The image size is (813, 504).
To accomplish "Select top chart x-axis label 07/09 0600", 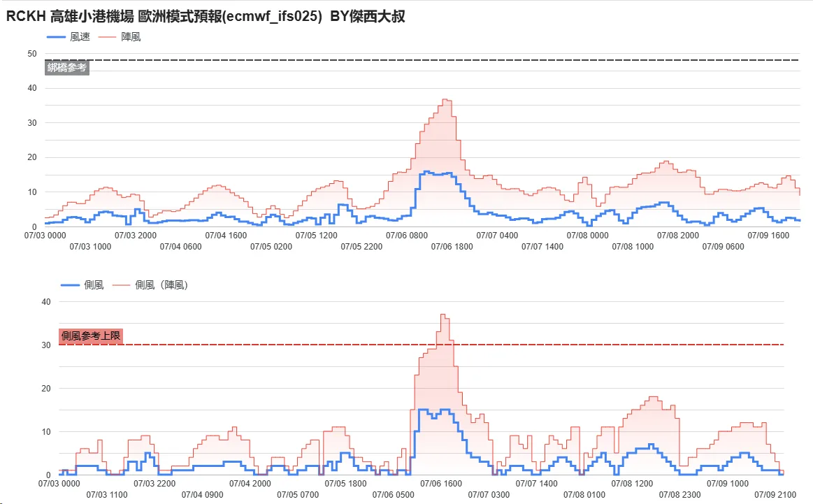I will coord(723,247).
